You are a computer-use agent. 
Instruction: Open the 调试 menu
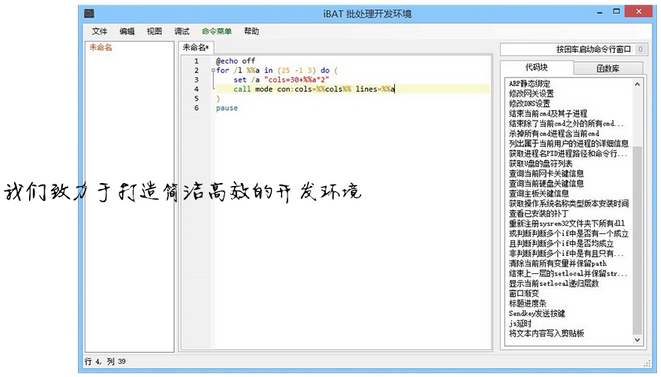[182, 31]
